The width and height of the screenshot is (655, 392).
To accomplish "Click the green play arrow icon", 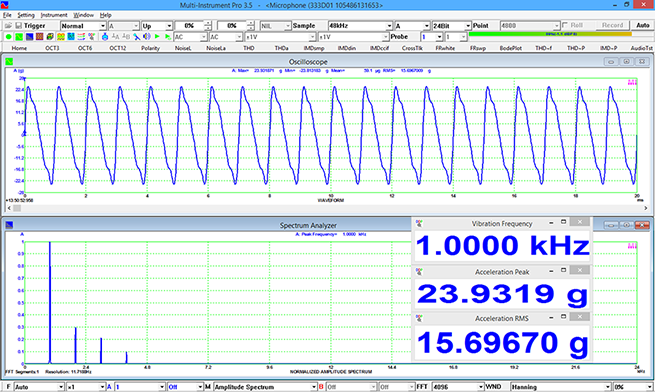I will (x=157, y=37).
